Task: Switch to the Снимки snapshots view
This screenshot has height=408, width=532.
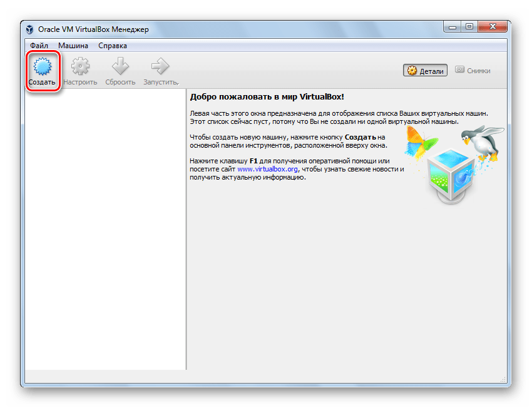Action: pos(473,70)
